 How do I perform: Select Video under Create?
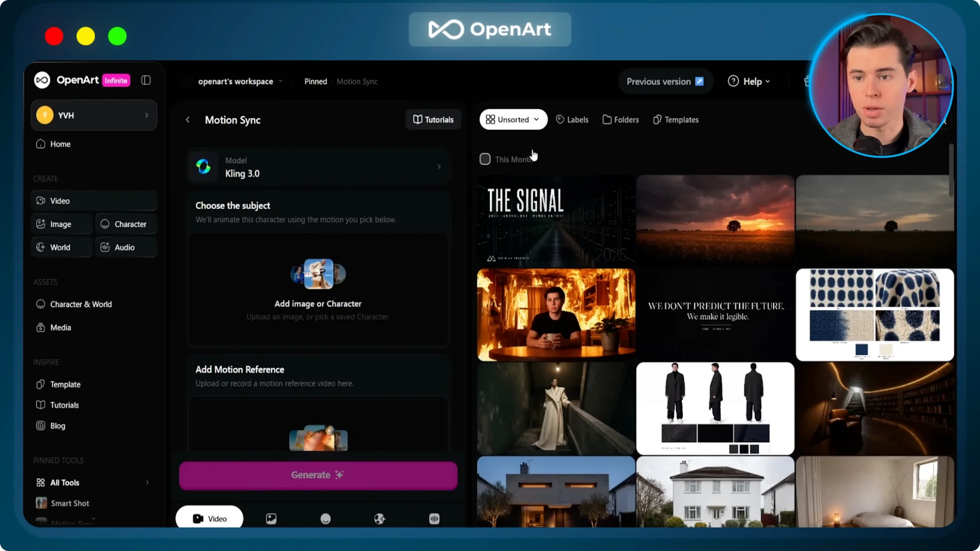pos(94,201)
